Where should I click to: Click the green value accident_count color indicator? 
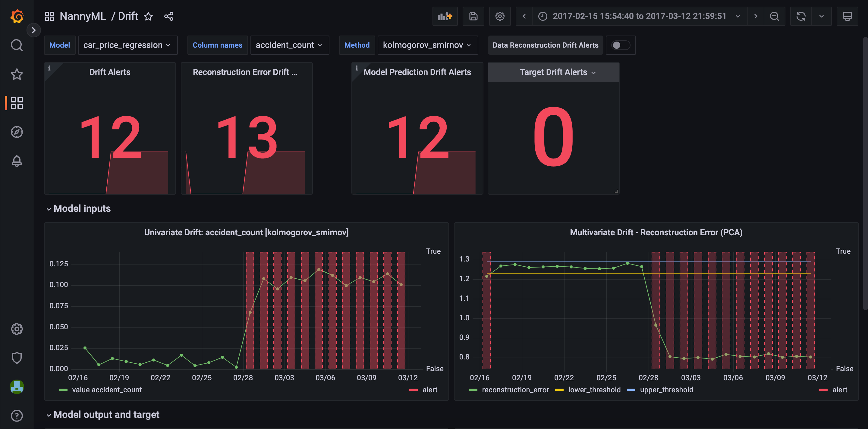pyautogui.click(x=63, y=390)
